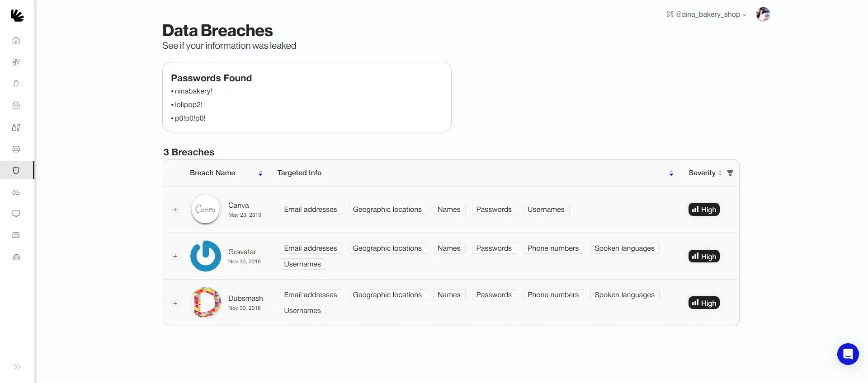Open the home icon in sidebar

coord(16,41)
